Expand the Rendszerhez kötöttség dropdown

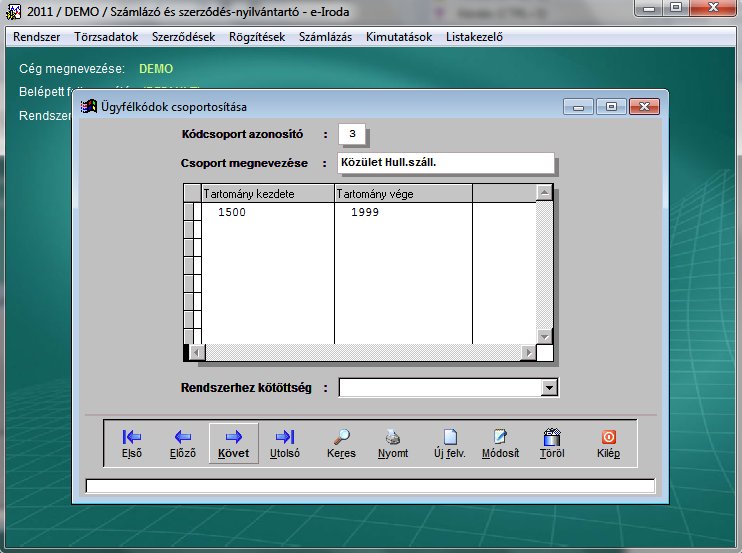pos(548,388)
